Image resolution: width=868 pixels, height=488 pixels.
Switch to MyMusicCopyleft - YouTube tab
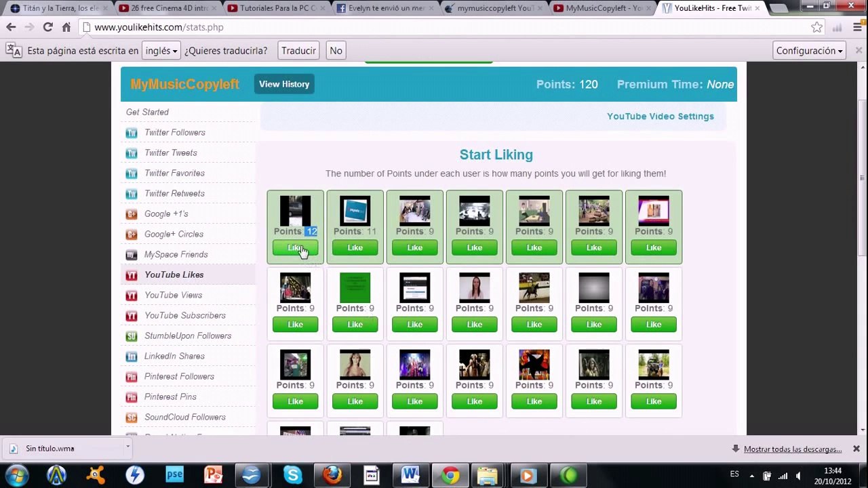603,8
